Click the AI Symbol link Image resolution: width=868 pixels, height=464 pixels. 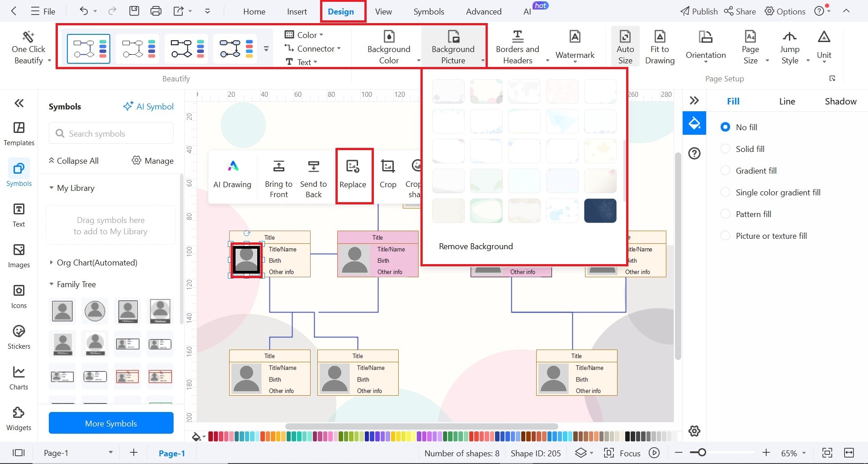pyautogui.click(x=148, y=106)
